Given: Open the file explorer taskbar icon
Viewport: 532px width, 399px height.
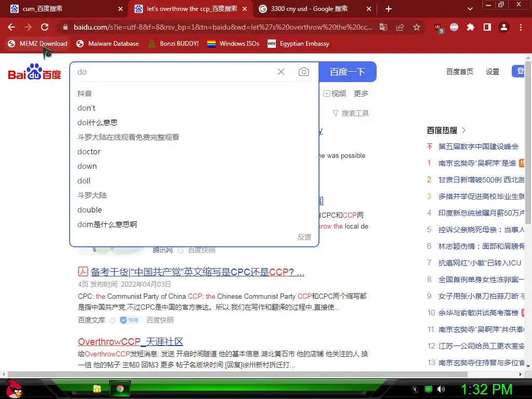Looking at the screenshot, I should 97,389.
